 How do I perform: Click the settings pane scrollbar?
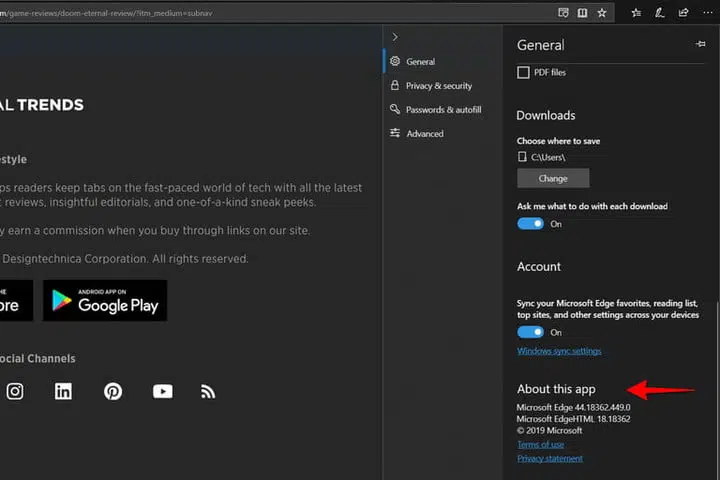717,390
